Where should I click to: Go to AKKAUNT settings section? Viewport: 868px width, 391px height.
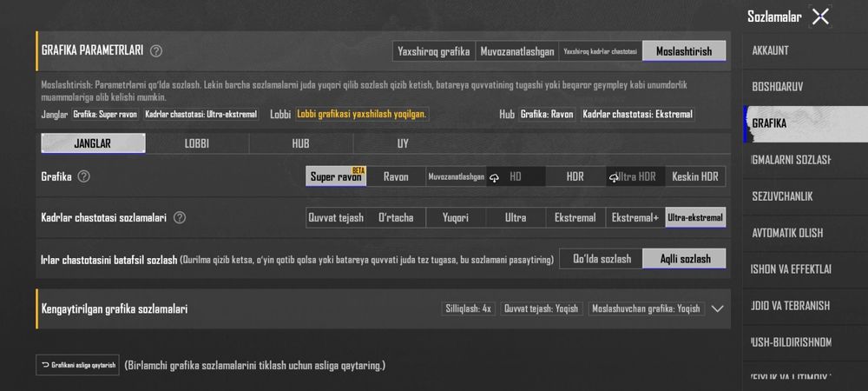point(806,51)
